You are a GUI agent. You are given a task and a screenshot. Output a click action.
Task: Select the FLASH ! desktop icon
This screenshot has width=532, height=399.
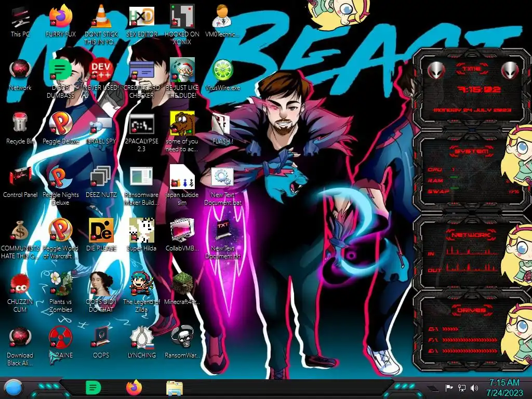(222, 129)
